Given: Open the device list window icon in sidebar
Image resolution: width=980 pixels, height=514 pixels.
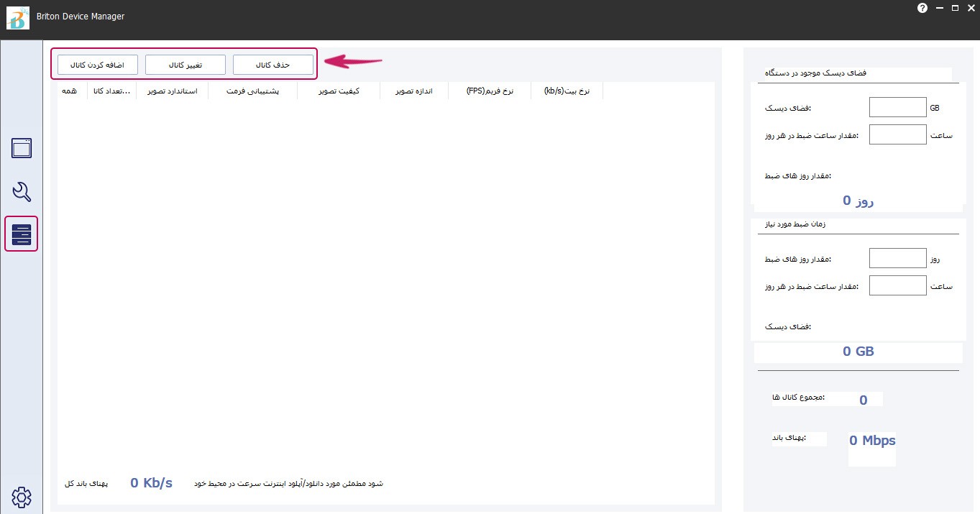Looking at the screenshot, I should point(22,148).
